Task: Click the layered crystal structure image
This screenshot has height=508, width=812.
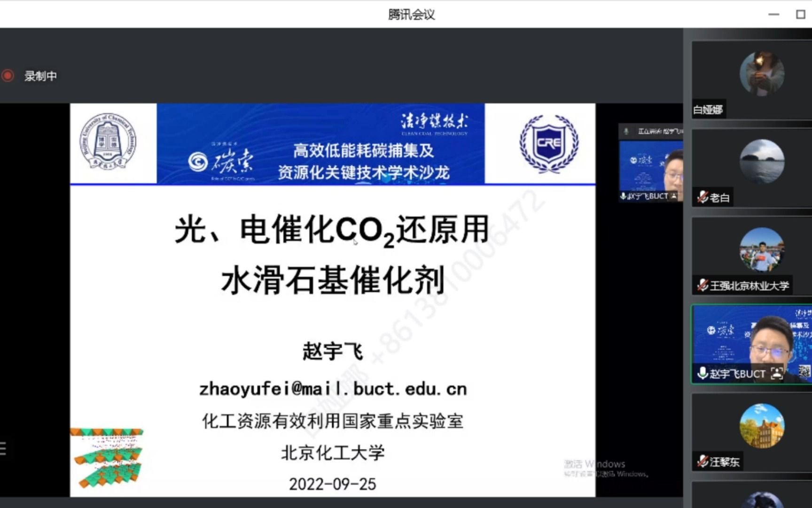Action: pyautogui.click(x=107, y=458)
